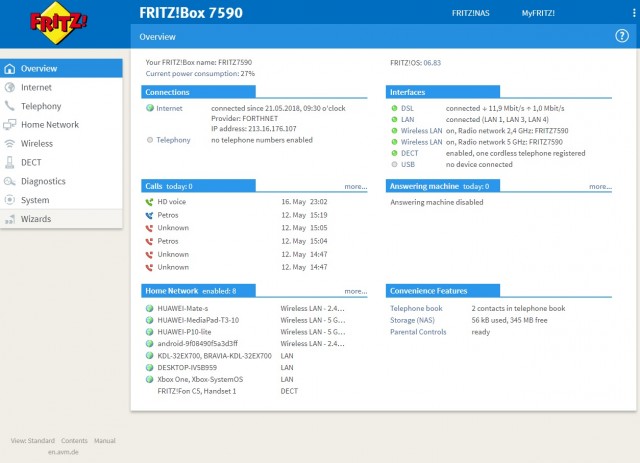Click the LAN link under Interfaces
640x463 pixels.
tap(407, 120)
